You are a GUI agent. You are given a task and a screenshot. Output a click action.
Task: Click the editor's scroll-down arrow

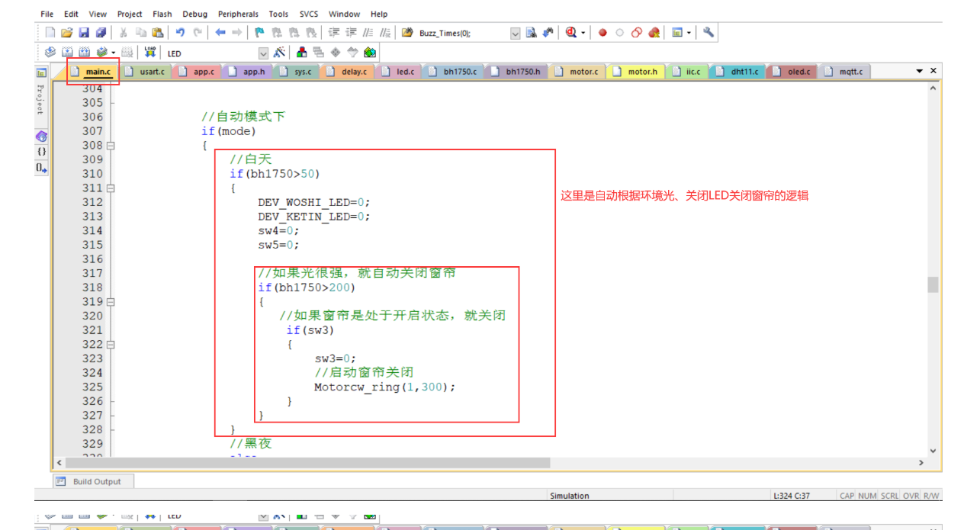point(933,451)
